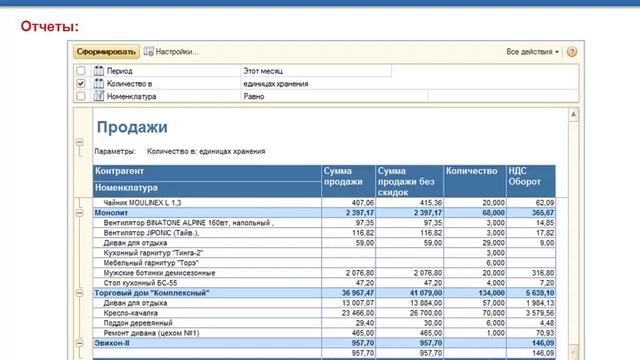
Task: Click the Номенклатура column header
Action: [207, 189]
